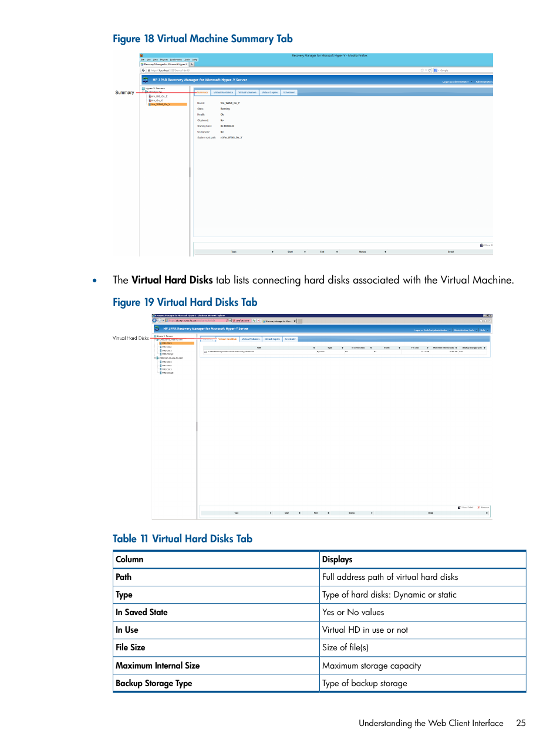The height and width of the screenshot is (746, 560).
Task: Sort by Backup Storage Type arrow in Figure 19
Action: point(484,347)
